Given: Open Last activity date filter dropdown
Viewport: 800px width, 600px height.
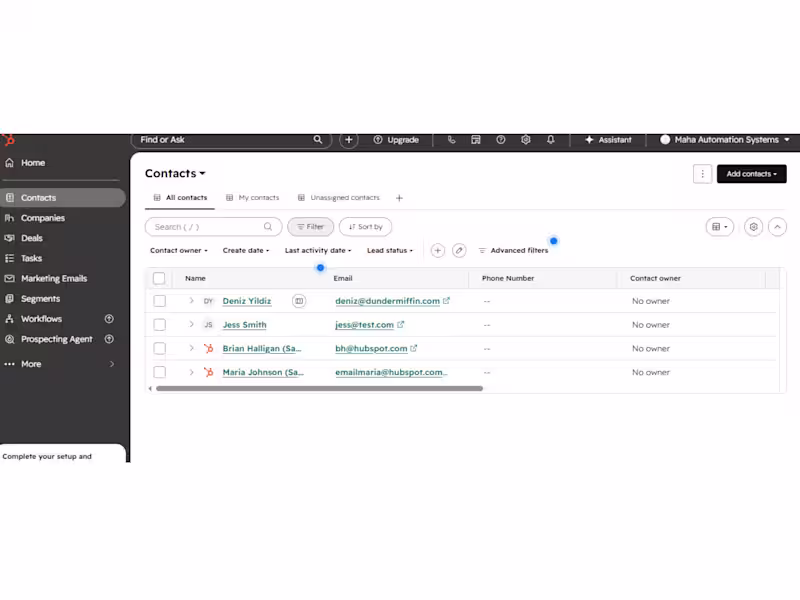Looking at the screenshot, I should [x=318, y=251].
